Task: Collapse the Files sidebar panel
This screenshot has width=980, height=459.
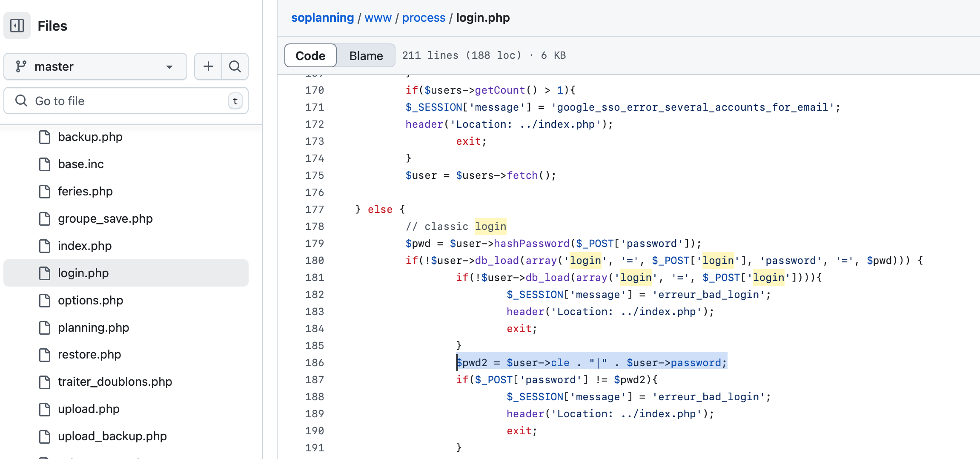Action: click(17, 26)
